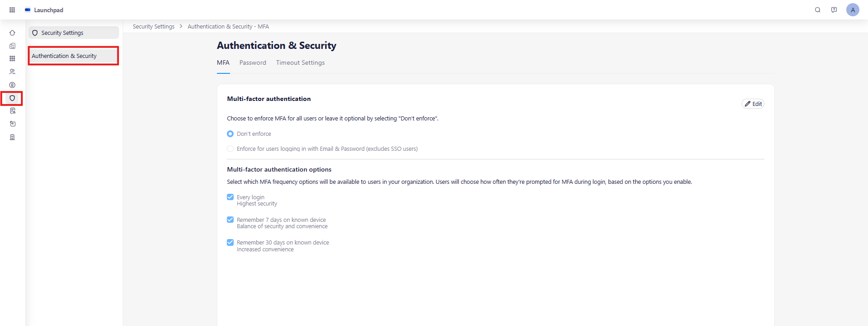Switch to the Timeout Settings tab
The image size is (868, 326).
(300, 63)
